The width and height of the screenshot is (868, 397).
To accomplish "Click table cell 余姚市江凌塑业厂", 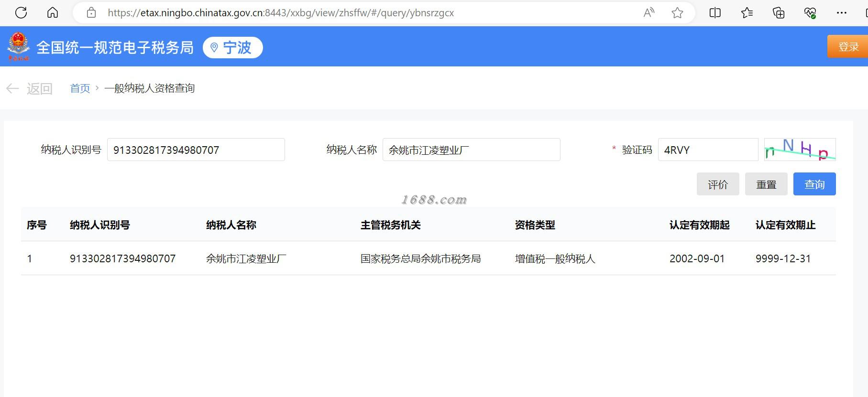I will point(246,258).
